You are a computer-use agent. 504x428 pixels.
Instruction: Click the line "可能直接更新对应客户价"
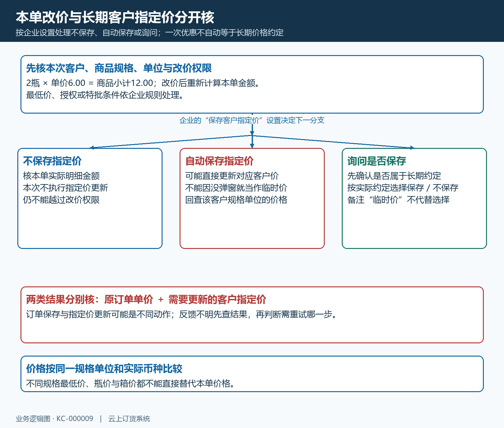[232, 176]
